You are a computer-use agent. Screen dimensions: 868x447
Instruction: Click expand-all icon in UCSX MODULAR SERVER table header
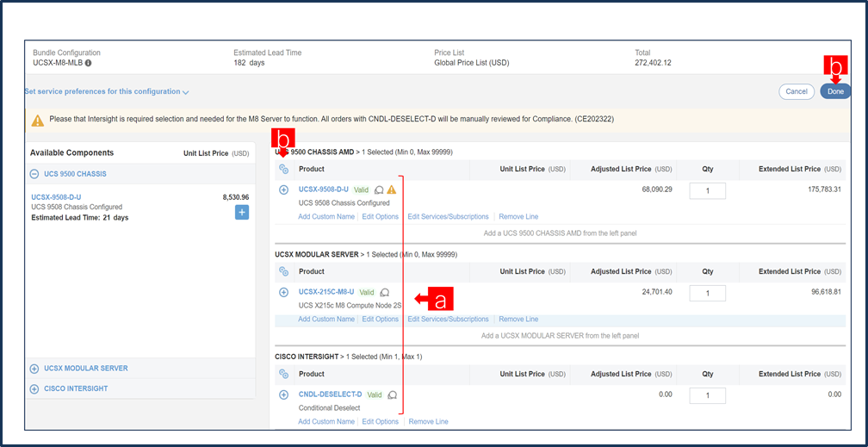(x=283, y=271)
